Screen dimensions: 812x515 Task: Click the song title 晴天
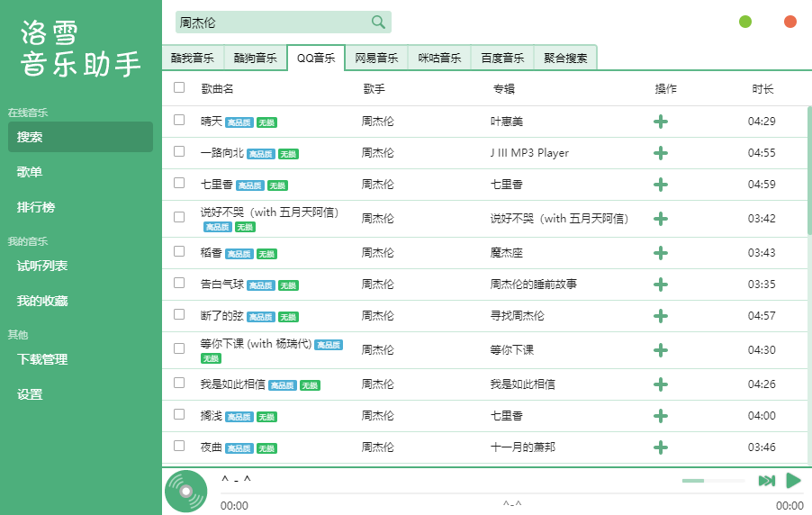point(212,122)
